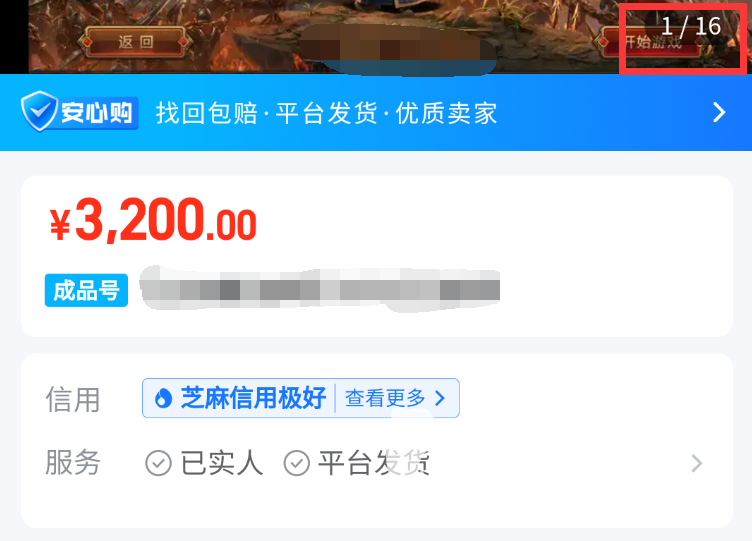
Task: Open 查看更多 credit details link
Action: coord(385,398)
